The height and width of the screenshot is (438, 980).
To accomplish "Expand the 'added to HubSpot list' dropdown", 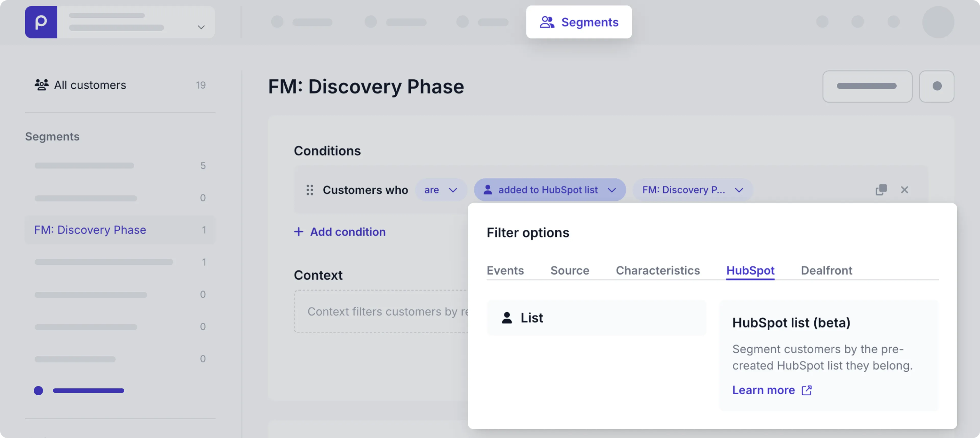I will 611,189.
